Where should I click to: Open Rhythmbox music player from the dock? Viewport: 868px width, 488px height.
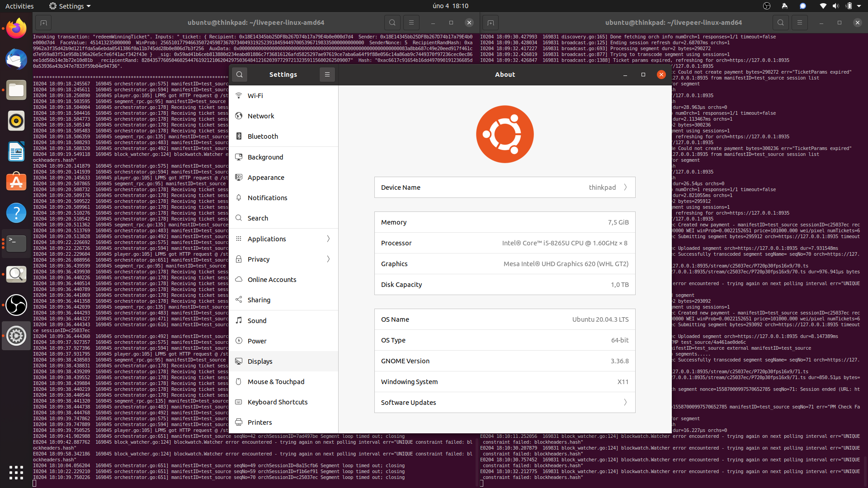16,121
